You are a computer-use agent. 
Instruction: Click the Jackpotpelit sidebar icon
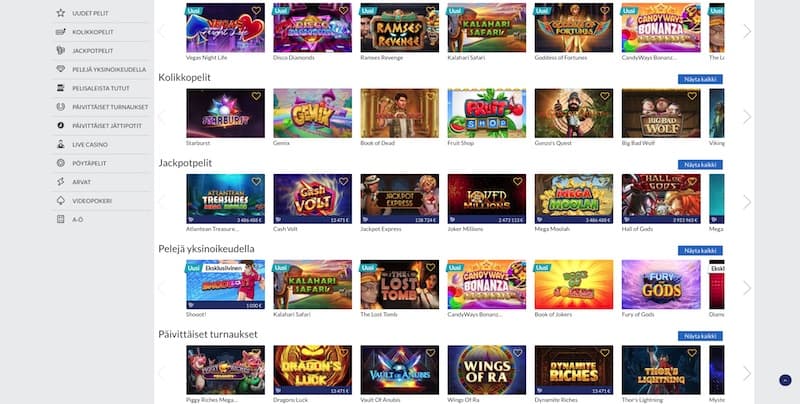pyautogui.click(x=61, y=50)
